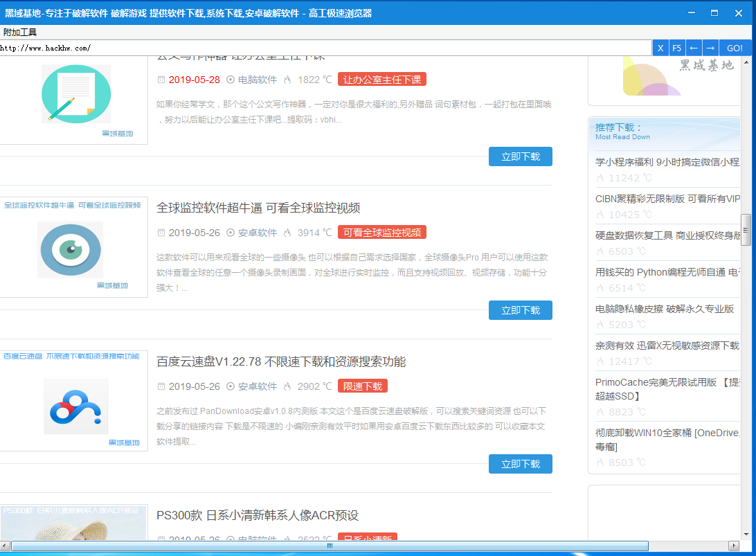Screen dimensions: 756x556
Task: Click the vertical scrollbar thumb
Action: click(x=746, y=230)
